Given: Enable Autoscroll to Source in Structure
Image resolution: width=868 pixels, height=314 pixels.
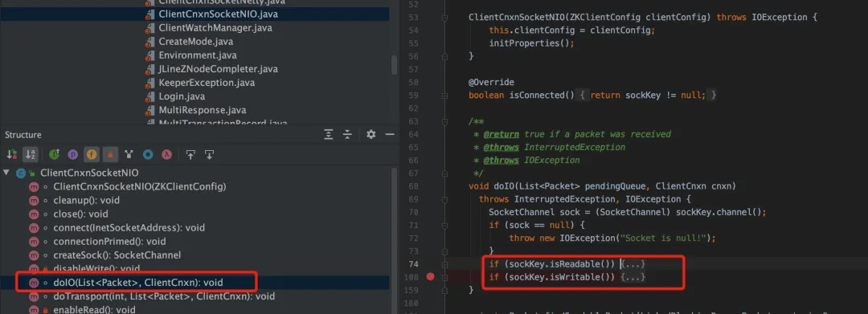Looking at the screenshot, I should pyautogui.click(x=190, y=154).
